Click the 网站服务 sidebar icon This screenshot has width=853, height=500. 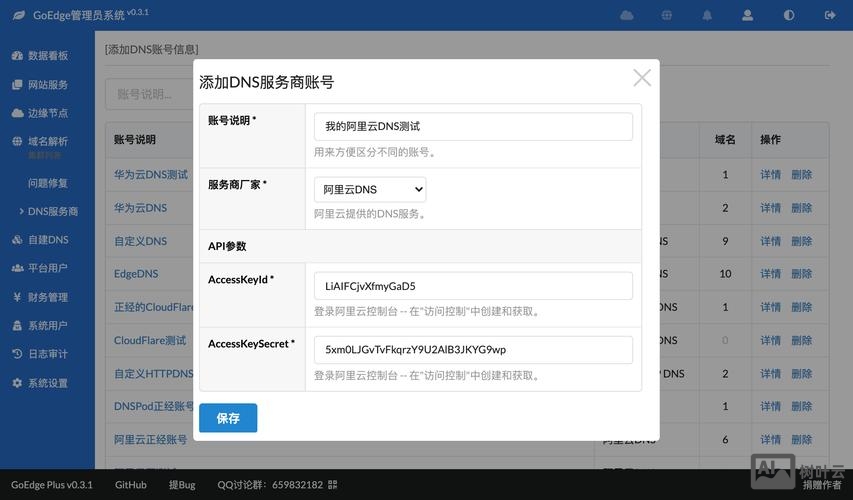17,84
